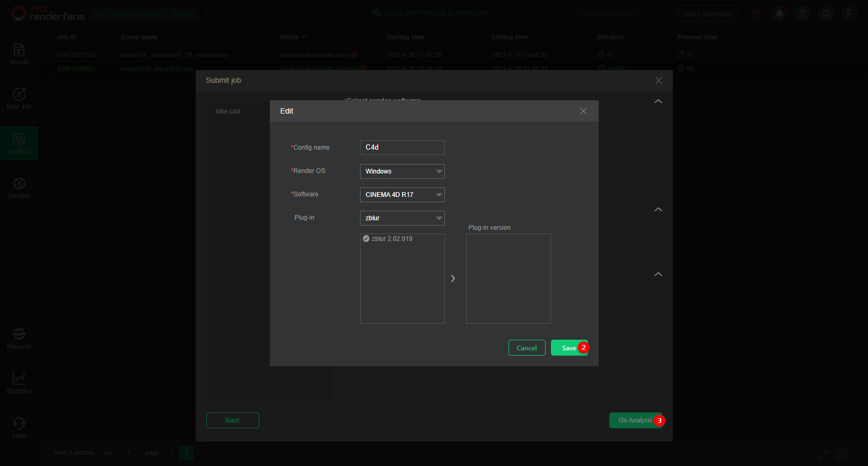This screenshot has height=466, width=868.
Task: Open the Help headset icon
Action: point(19,423)
